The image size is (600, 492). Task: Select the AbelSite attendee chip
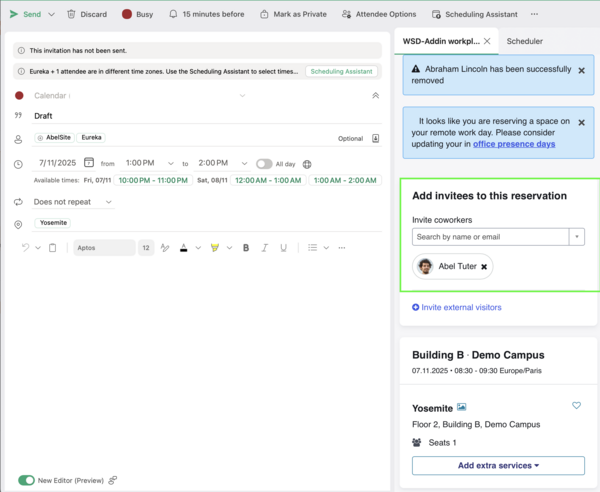click(x=54, y=137)
